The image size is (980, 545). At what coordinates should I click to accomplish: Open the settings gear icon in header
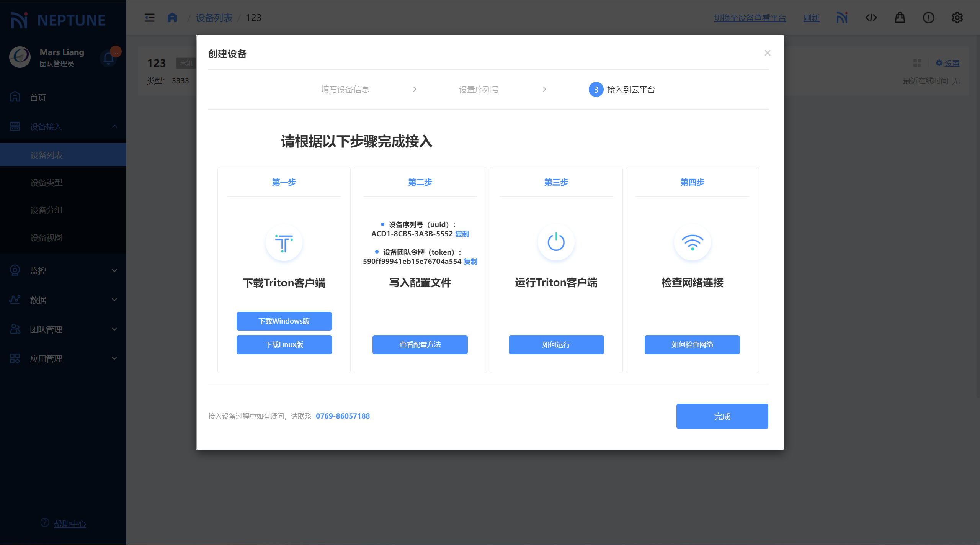[x=957, y=18]
